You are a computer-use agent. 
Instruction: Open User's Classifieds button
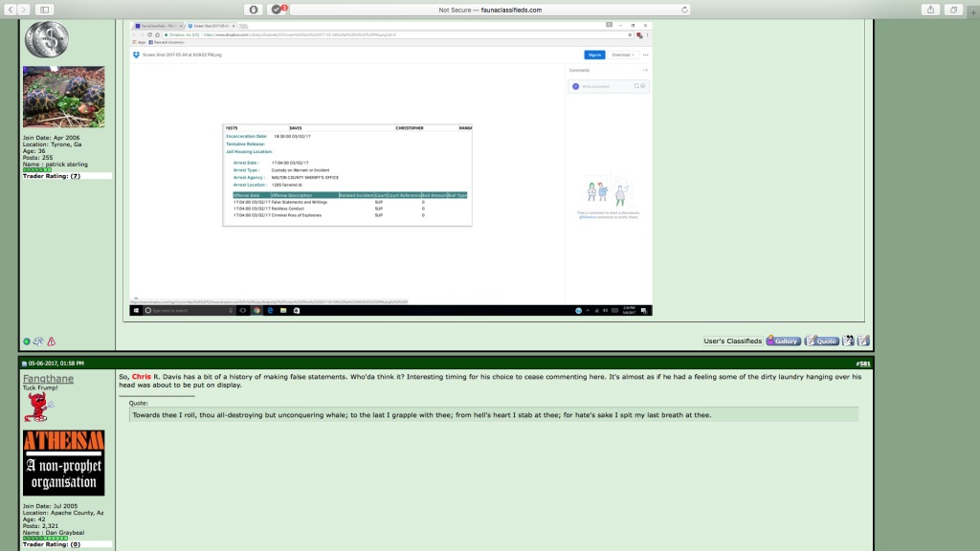[732, 342]
